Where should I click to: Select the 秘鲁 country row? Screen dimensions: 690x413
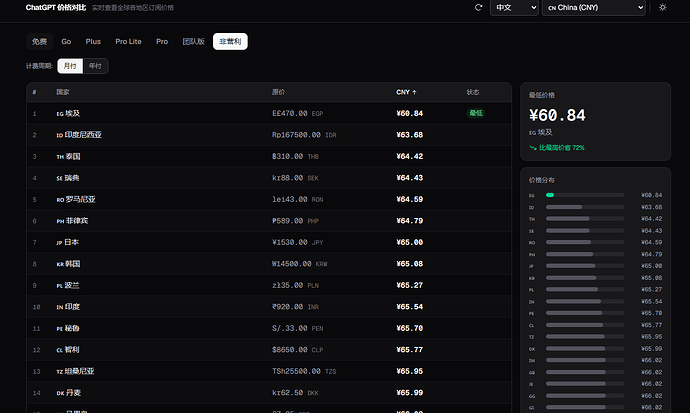coord(269,329)
